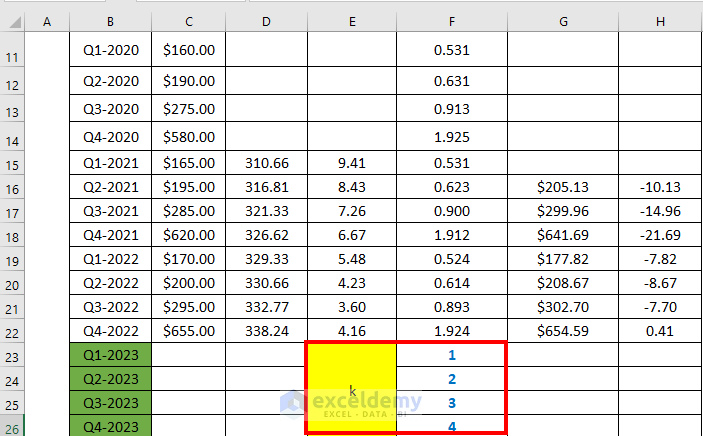Click the blue value 1 cell
Viewport: 703px width, 436px height.
452,355
